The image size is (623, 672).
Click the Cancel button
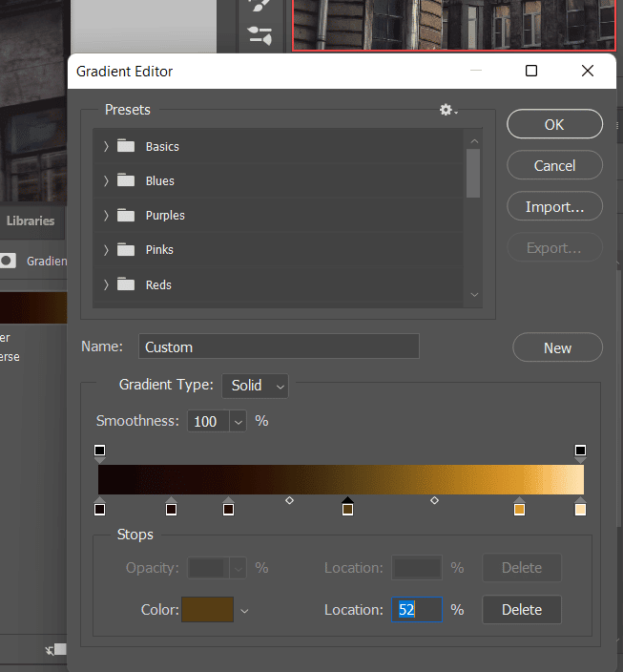point(554,165)
